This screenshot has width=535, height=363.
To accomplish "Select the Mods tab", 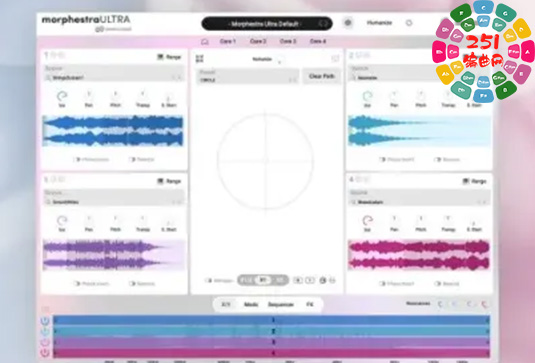I will pyautogui.click(x=251, y=304).
